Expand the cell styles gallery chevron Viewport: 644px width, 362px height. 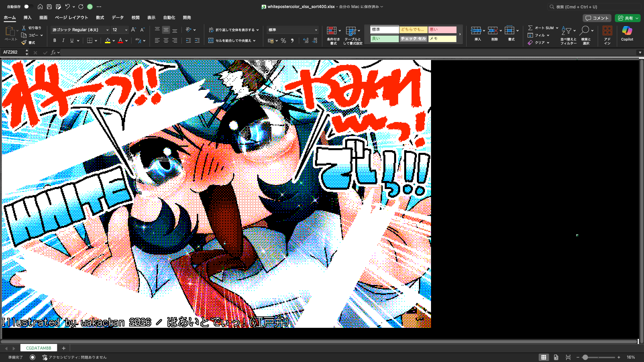coord(460,34)
